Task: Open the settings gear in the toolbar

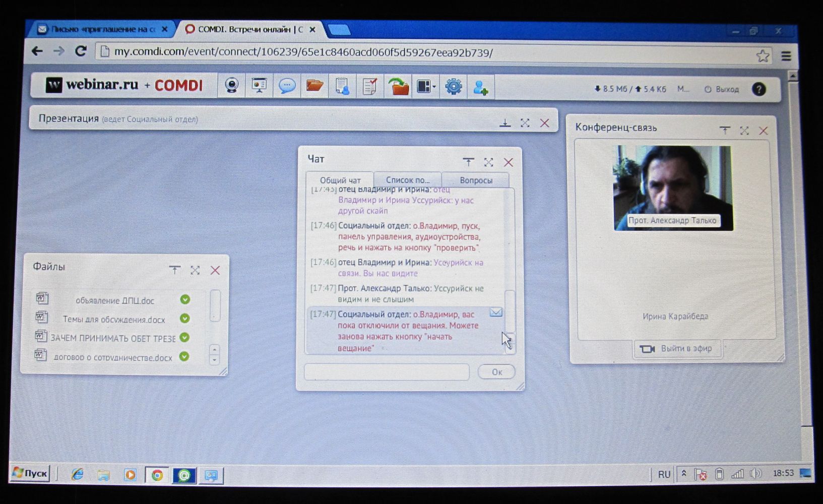Action: pyautogui.click(x=453, y=87)
